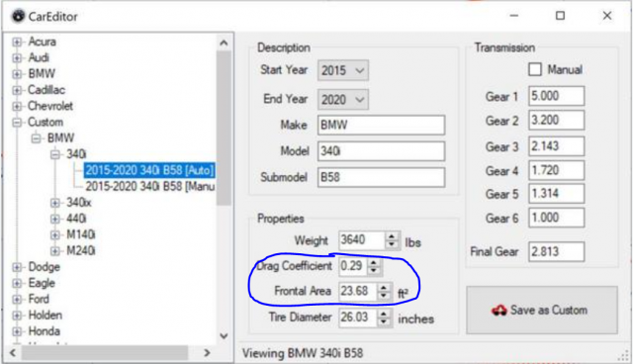
Task: Increase Drag Coefficient with up arrow
Action: coord(374,262)
